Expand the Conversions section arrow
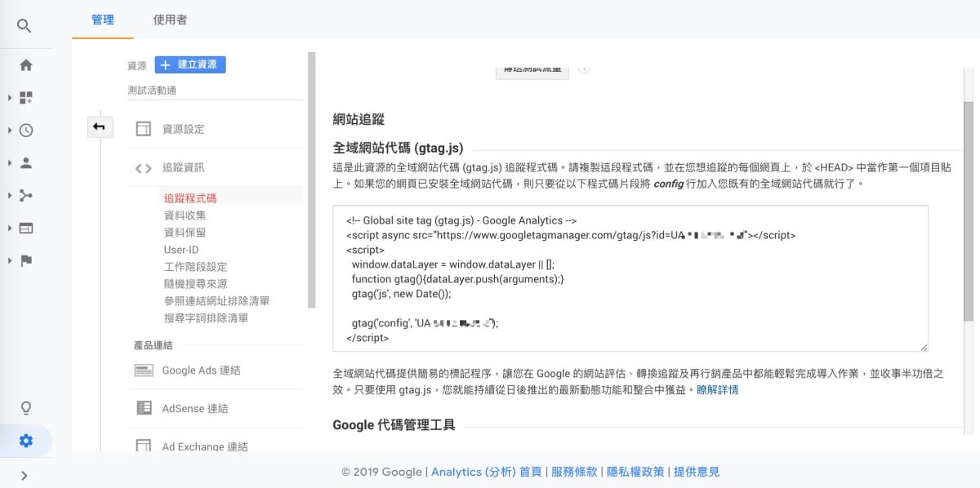This screenshot has width=980, height=488. pos(10,261)
